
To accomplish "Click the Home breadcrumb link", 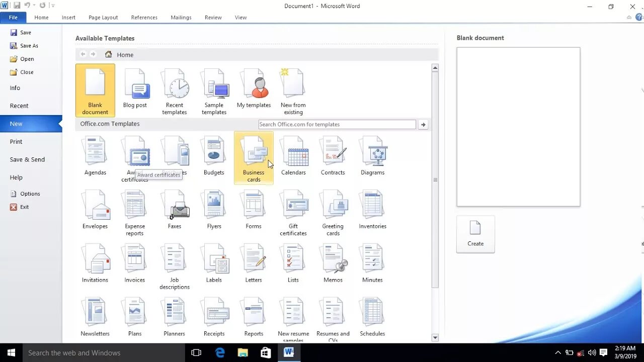I will point(125,55).
